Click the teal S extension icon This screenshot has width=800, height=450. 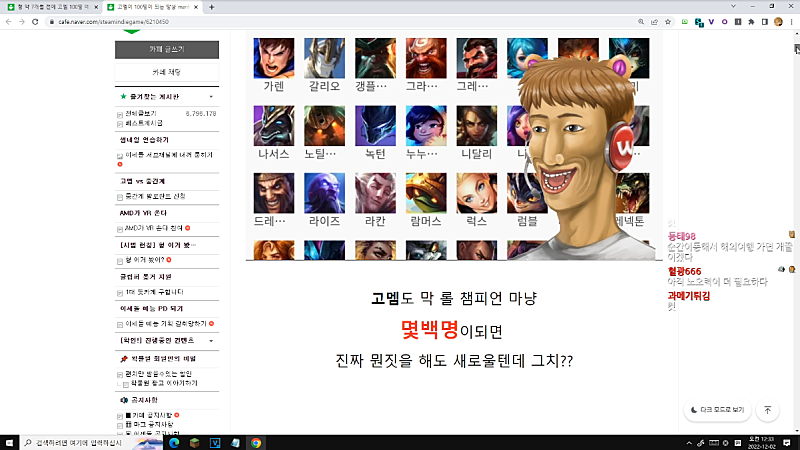pyautogui.click(x=699, y=22)
